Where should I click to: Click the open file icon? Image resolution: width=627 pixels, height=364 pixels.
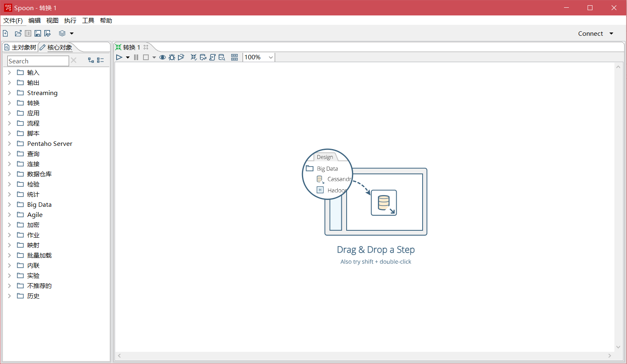(18, 33)
